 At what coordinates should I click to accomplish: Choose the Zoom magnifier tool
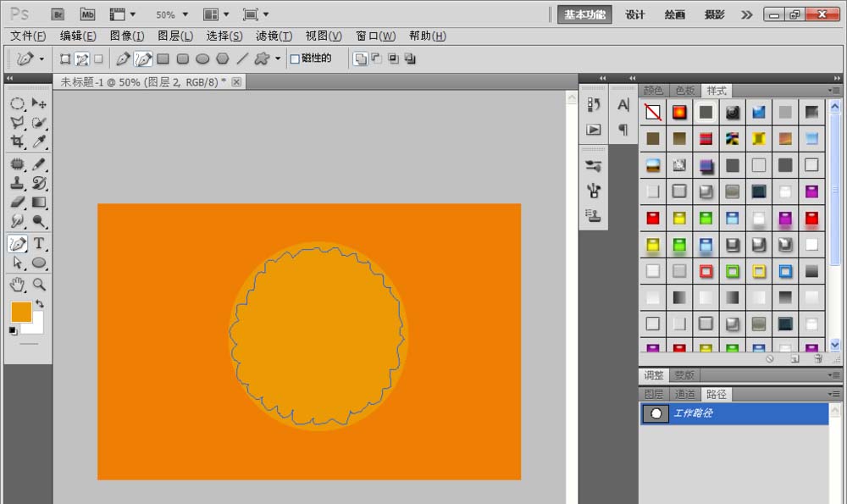click(39, 284)
